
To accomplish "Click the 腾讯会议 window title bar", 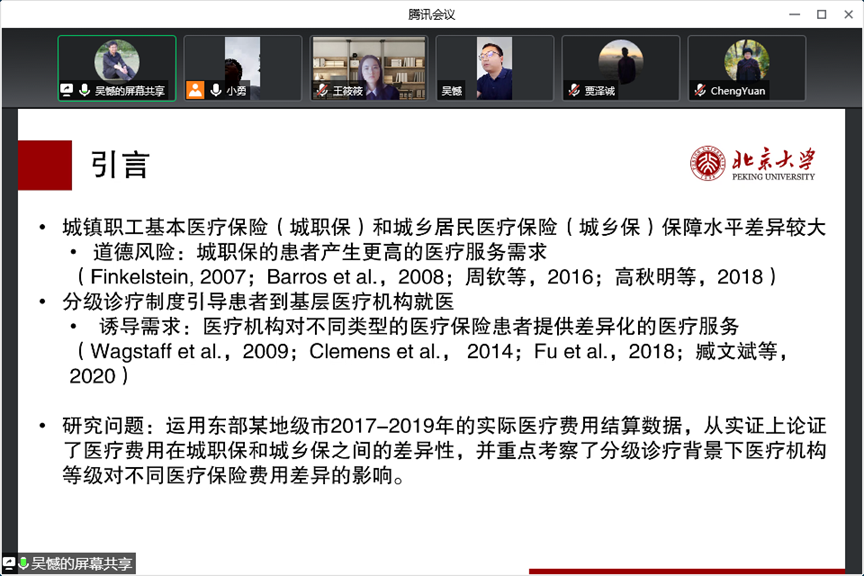I will pyautogui.click(x=431, y=14).
